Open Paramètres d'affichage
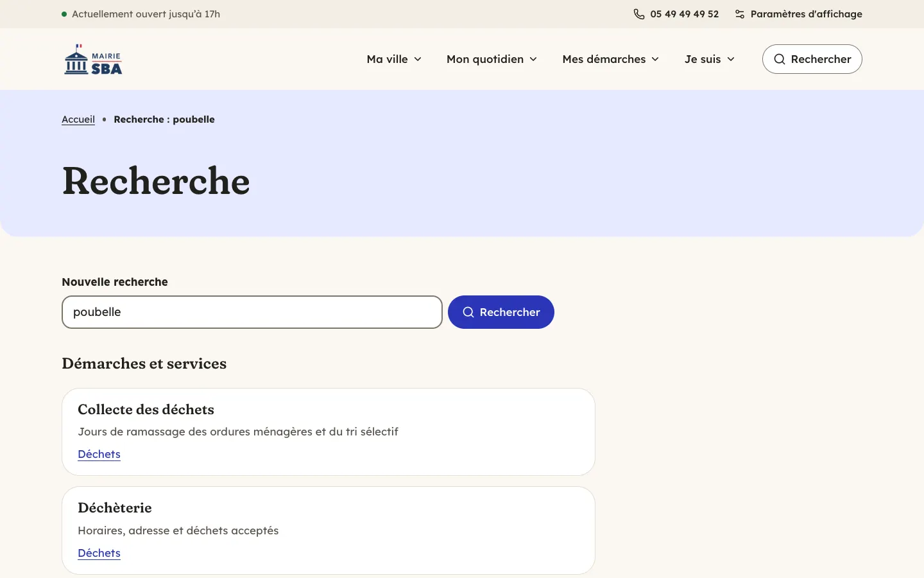 click(807, 14)
